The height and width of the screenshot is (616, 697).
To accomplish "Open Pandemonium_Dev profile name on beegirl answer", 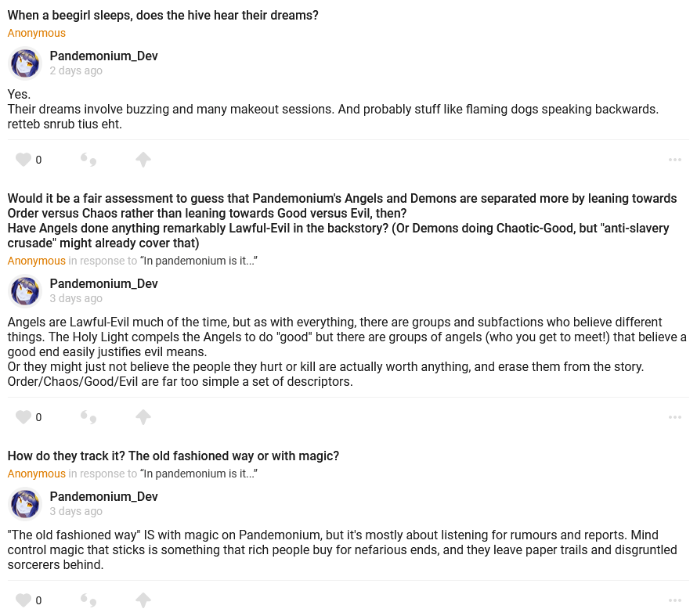I will [x=103, y=56].
